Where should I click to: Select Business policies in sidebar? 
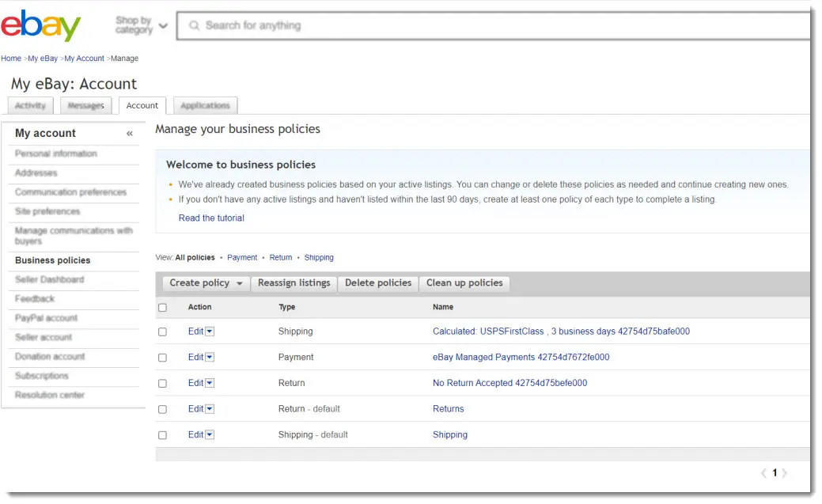[x=52, y=260]
